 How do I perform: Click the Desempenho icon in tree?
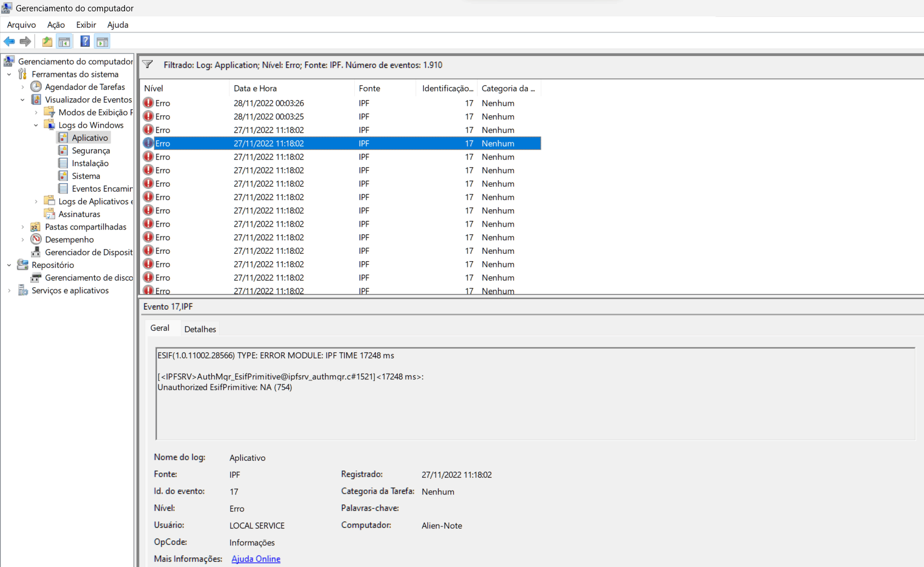(x=36, y=239)
